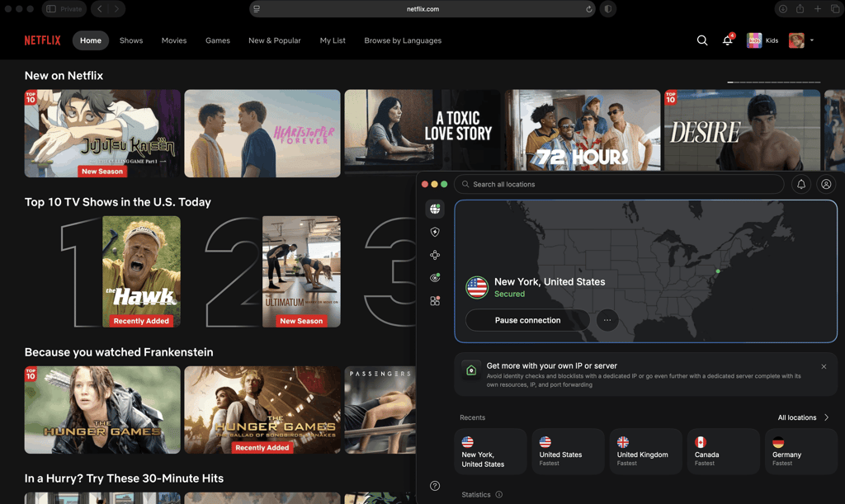Click the New on Netflix heading

[64, 75]
